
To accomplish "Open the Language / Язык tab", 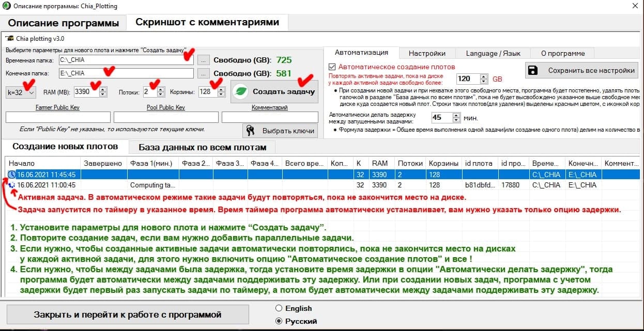I will [493, 53].
